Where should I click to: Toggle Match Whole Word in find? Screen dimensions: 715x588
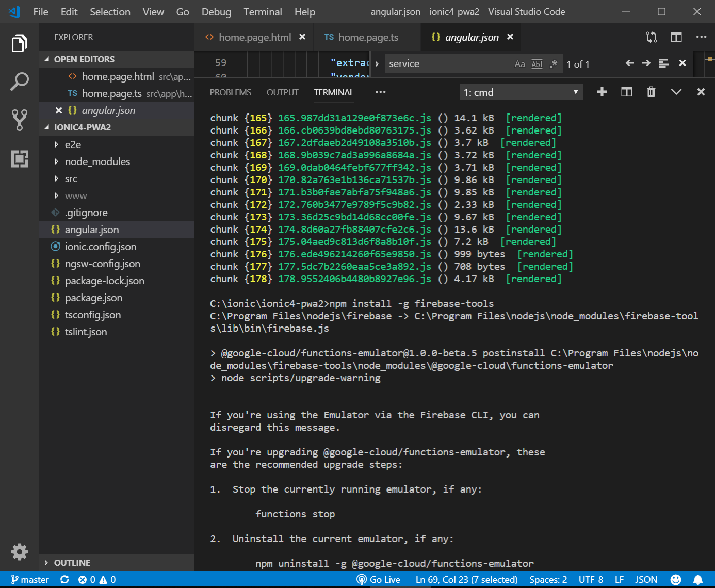(x=537, y=64)
